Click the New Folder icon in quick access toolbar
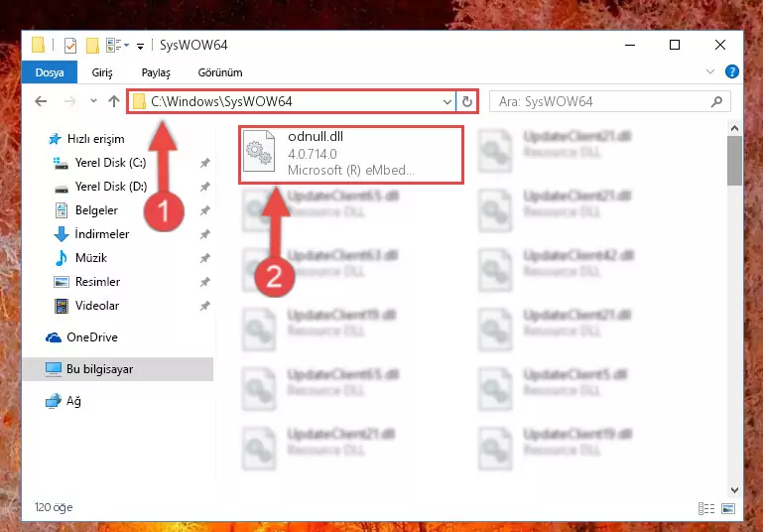 (x=92, y=46)
